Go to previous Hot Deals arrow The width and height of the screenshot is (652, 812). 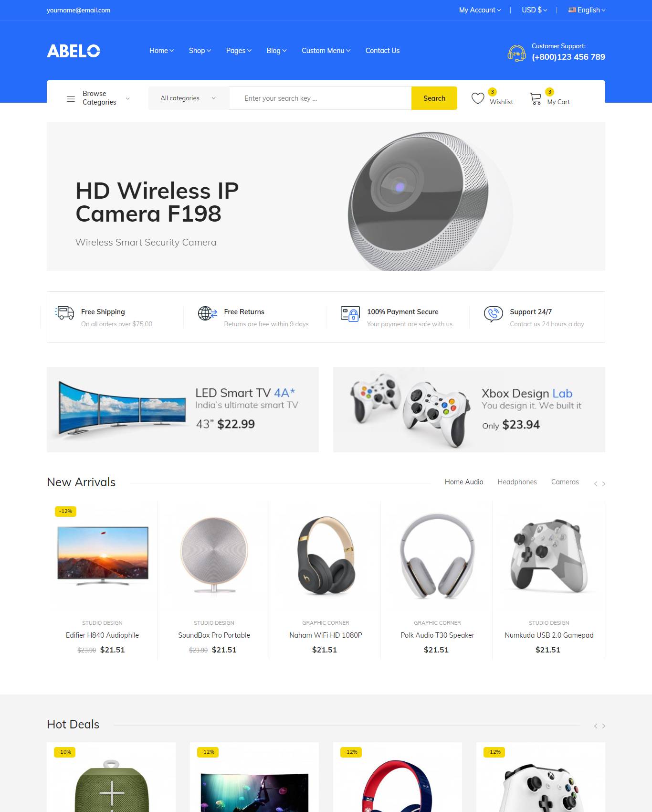596,726
